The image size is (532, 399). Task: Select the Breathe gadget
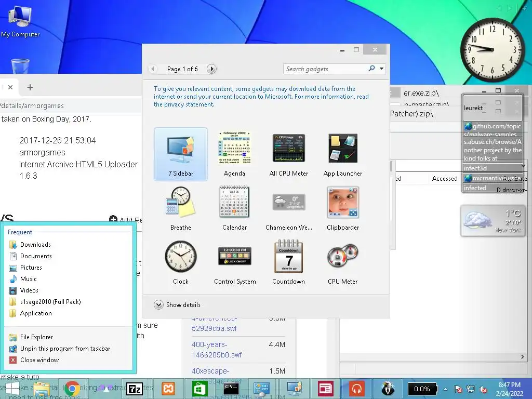181,208
